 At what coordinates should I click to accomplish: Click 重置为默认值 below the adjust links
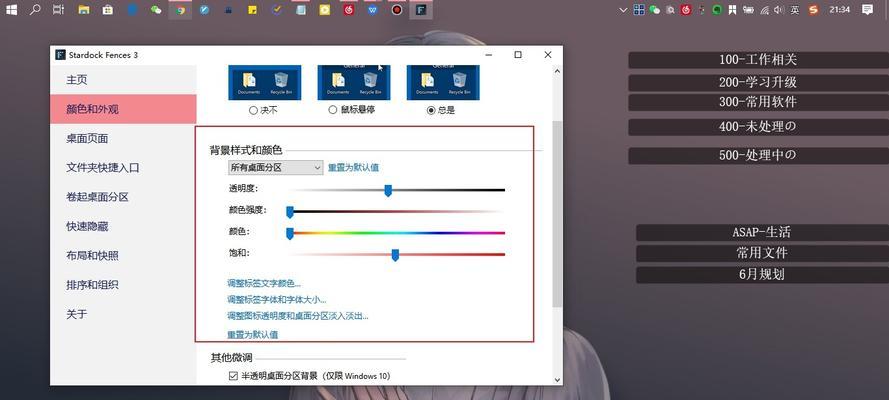(x=252, y=335)
